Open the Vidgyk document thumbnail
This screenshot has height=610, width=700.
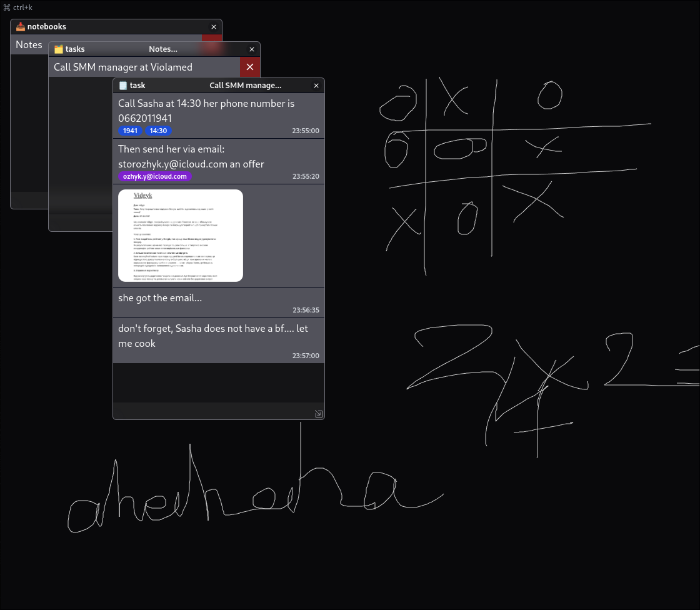click(x=181, y=236)
